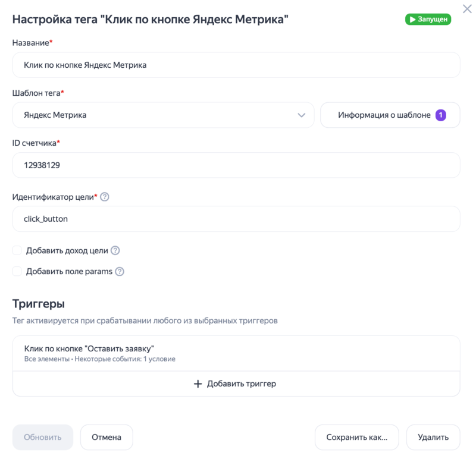Enable the Добавить доход цели checkbox
The height and width of the screenshot is (459, 476).
tap(17, 251)
